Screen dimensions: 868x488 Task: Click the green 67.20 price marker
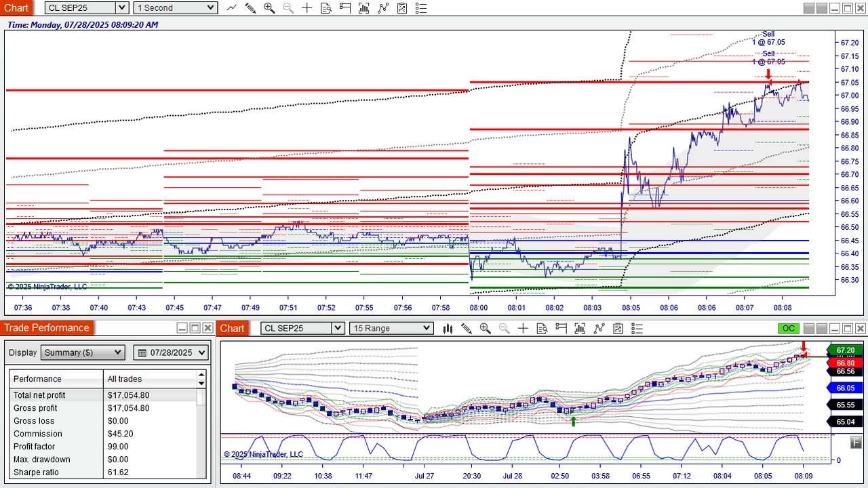[845, 350]
